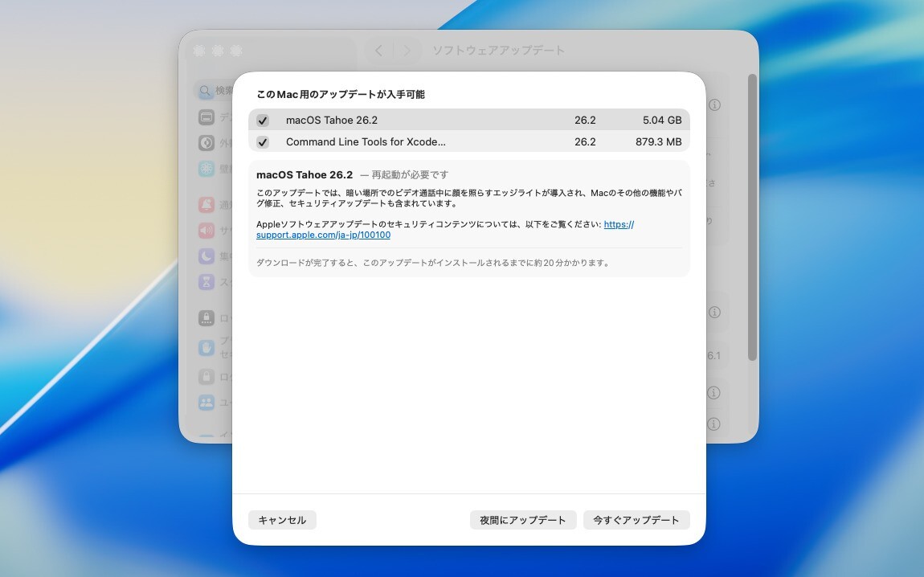Open the Privacy hand sidebar icon in Settings
Screen dimensions: 924x577
pos(206,348)
